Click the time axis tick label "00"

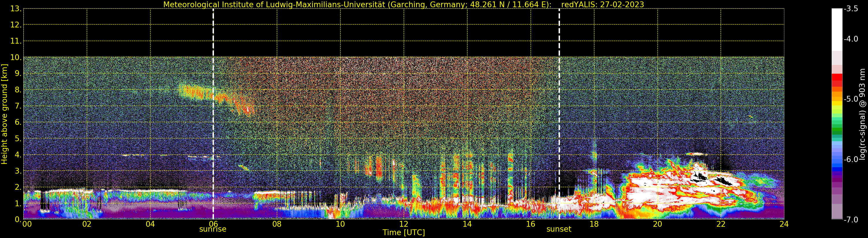pyautogui.click(x=27, y=224)
